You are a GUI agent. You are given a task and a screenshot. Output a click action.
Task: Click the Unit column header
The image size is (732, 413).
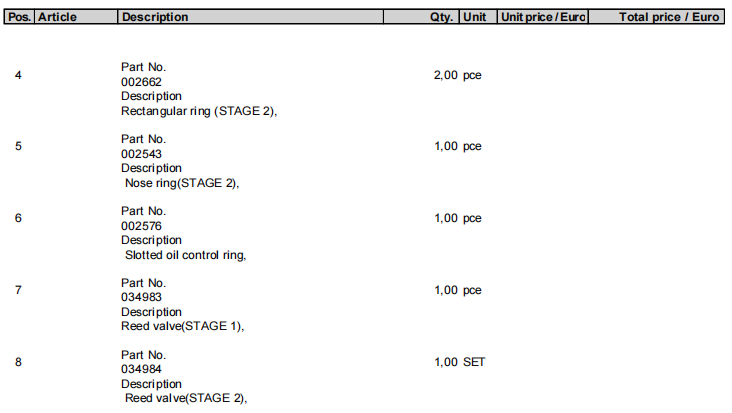coord(474,17)
